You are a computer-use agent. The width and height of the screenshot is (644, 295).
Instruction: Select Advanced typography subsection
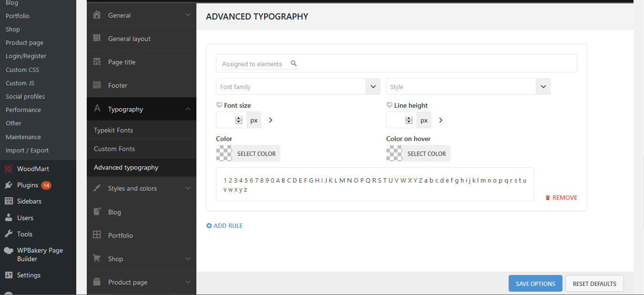[141, 167]
